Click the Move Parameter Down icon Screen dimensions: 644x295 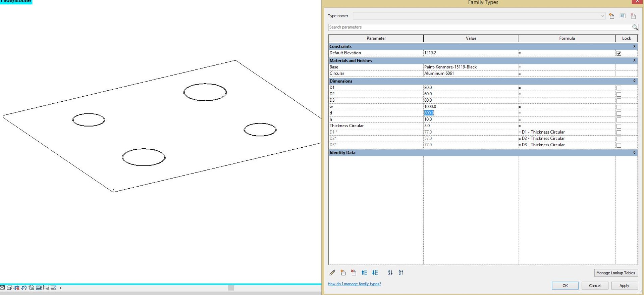point(375,273)
